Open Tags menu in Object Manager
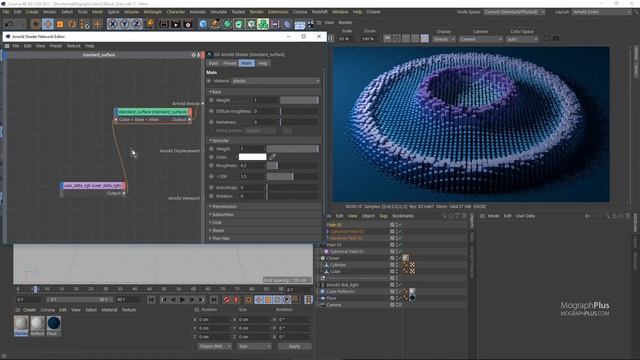Image resolution: width=640 pixels, height=360 pixels. [383, 216]
